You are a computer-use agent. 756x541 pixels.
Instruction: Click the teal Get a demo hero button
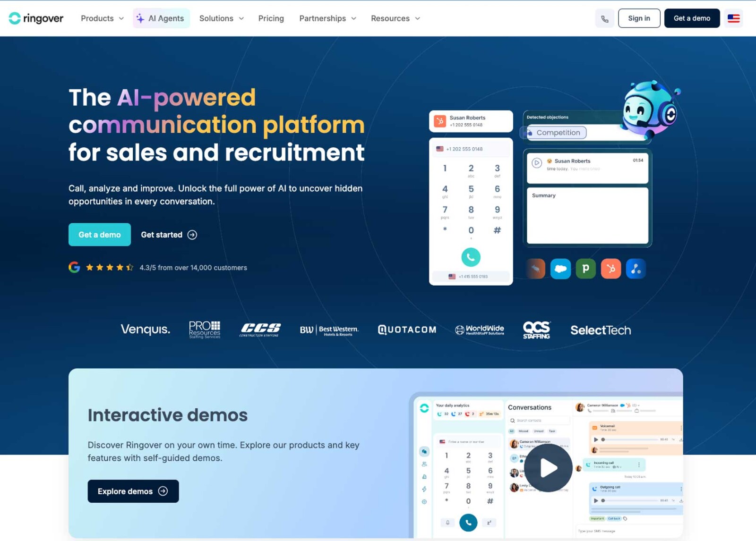pyautogui.click(x=100, y=235)
